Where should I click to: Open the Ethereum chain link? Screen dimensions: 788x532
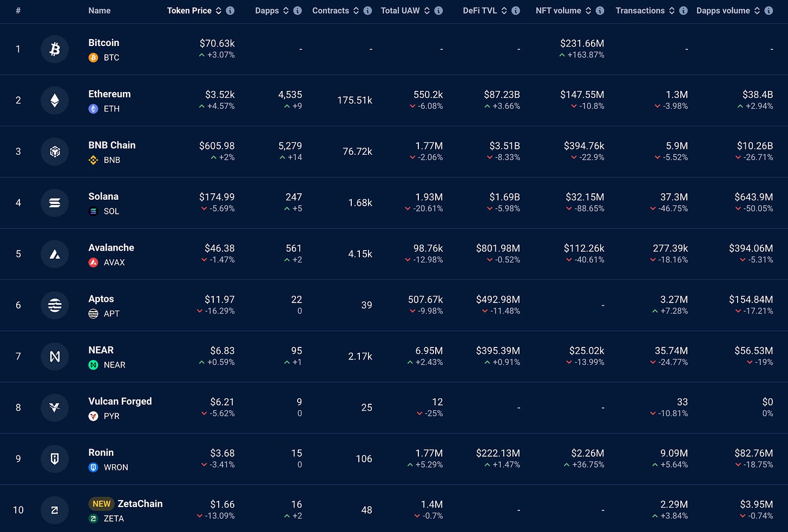(109, 94)
